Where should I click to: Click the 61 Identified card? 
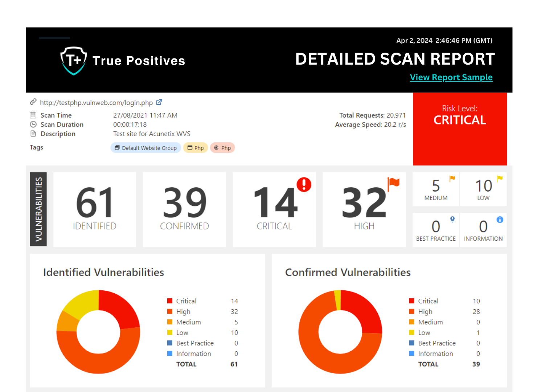[95, 209]
